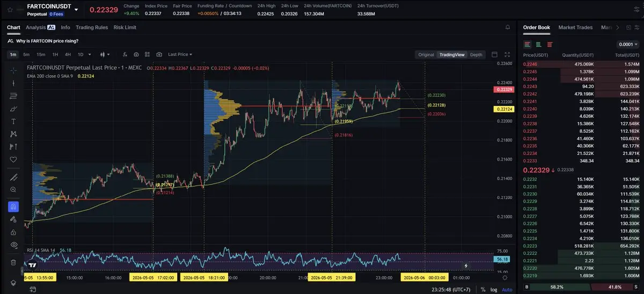Toggle stay in drawing mode
This screenshot has height=294, width=644.
tap(13, 219)
